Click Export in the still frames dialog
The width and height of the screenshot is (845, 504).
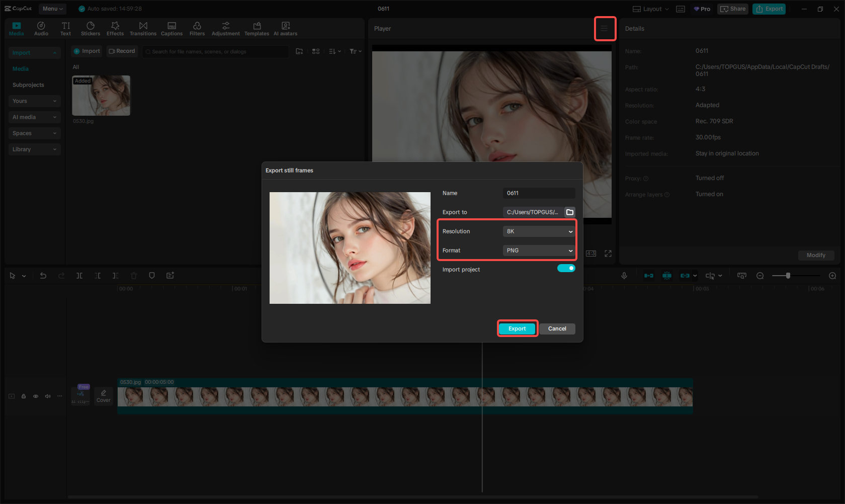point(517,328)
